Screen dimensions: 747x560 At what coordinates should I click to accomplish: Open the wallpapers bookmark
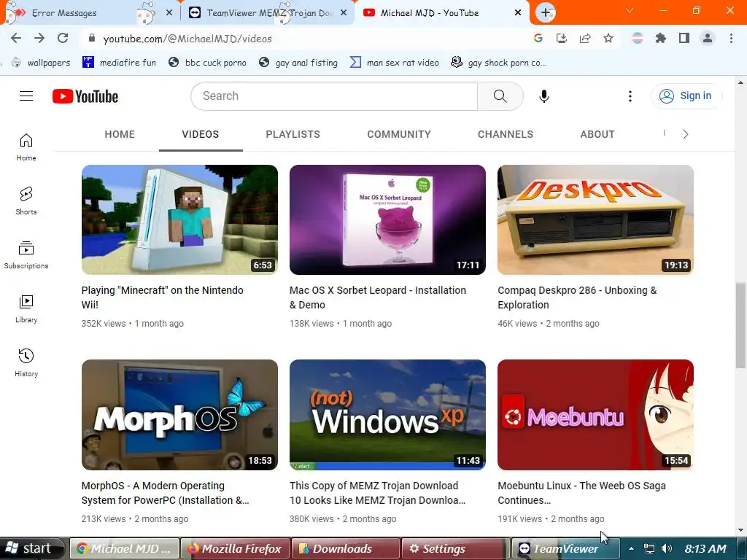tap(41, 63)
